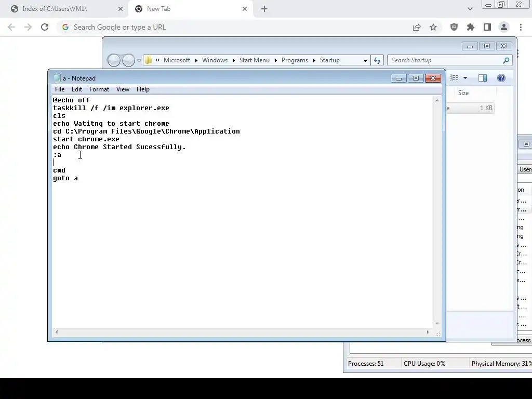Open Explorer help question mark icon
Screen dimensions: 532x399
(x=501, y=78)
